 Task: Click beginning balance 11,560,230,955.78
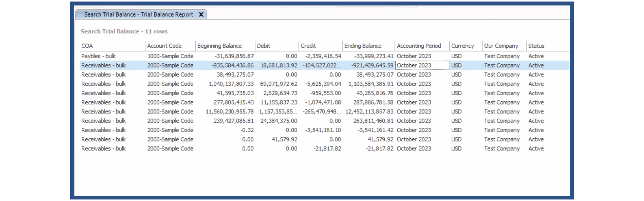tap(230, 112)
